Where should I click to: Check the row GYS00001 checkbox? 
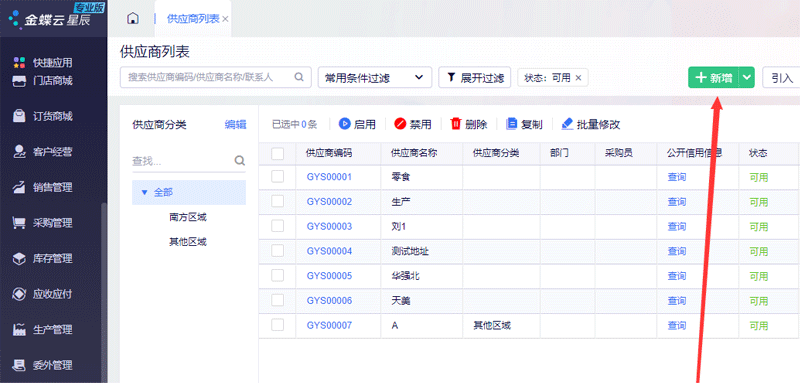point(278,177)
